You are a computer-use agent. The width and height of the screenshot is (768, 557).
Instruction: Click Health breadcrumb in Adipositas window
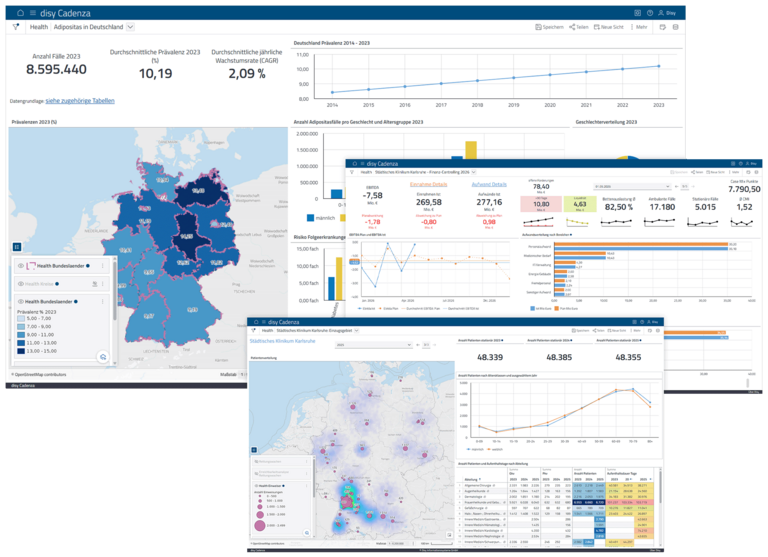tap(39, 27)
